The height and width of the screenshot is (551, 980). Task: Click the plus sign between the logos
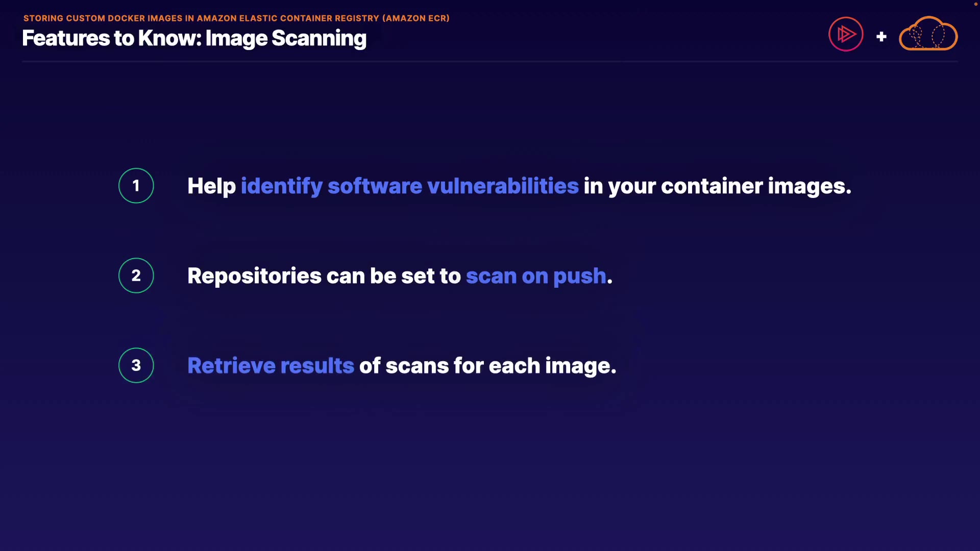pos(881,37)
